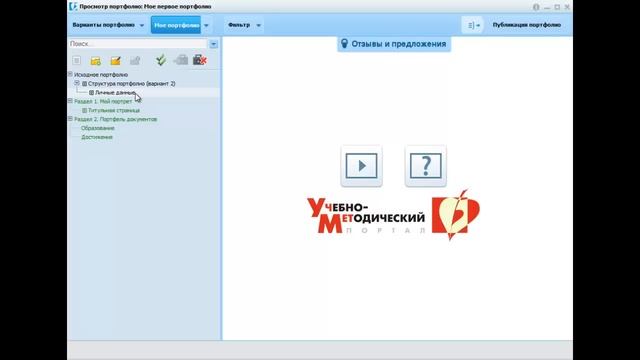640x360 pixels.
Task: Select Исходное портфолио tree item
Action: coord(101,75)
